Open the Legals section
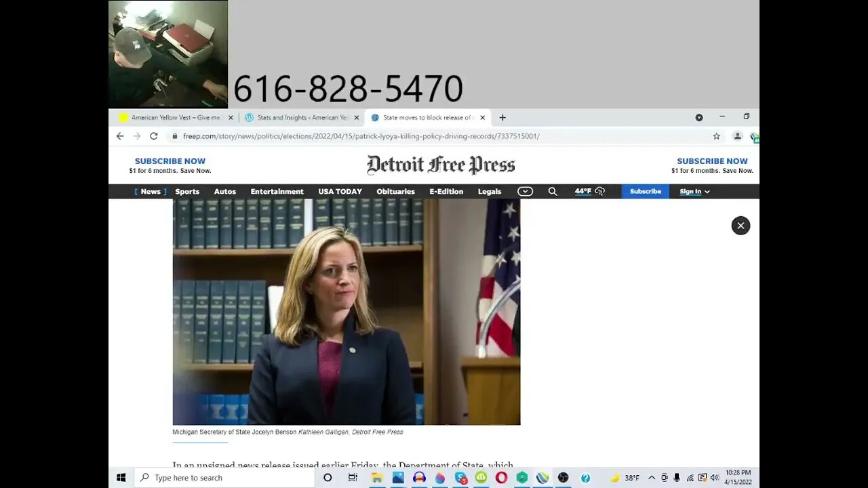 (490, 192)
